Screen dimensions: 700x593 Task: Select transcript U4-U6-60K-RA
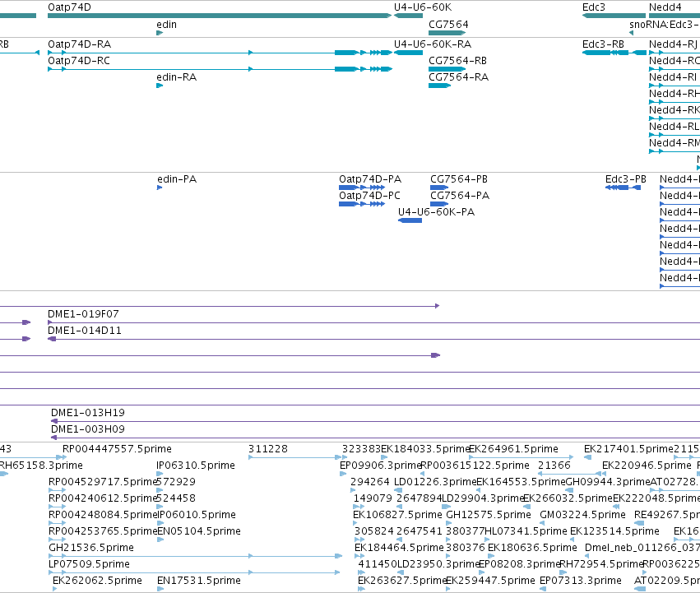pyautogui.click(x=408, y=53)
